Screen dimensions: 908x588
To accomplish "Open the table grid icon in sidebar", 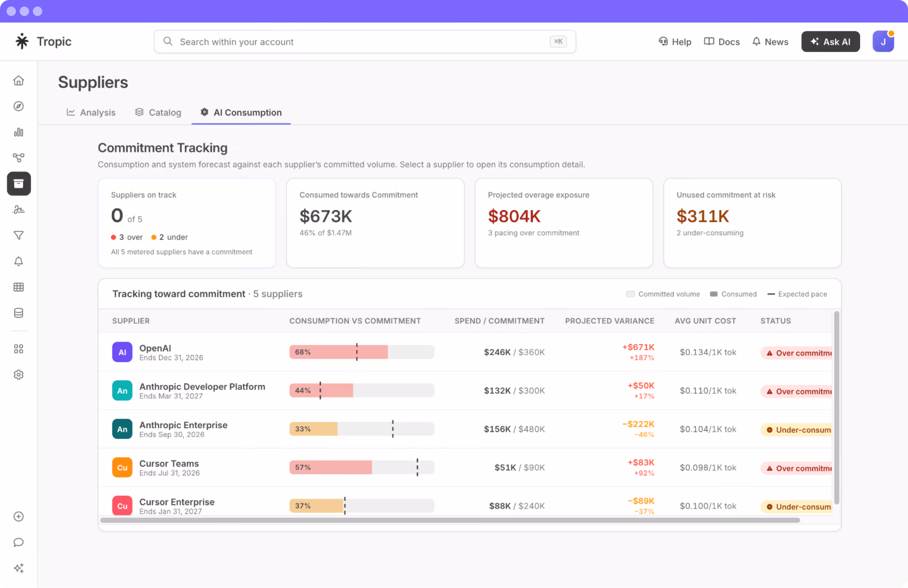I will tap(19, 287).
